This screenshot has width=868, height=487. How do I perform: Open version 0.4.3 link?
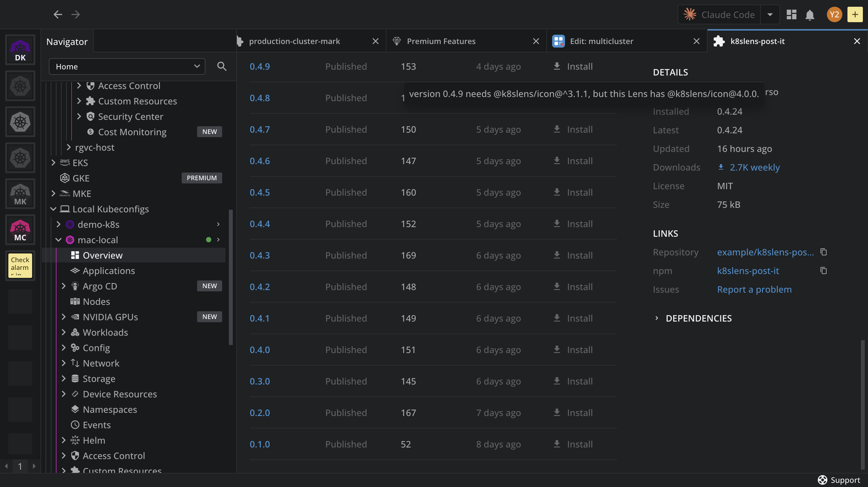260,255
